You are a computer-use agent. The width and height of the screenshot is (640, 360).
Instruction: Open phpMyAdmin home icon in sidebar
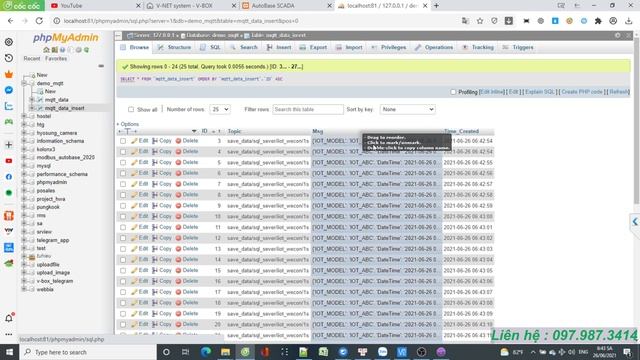coord(46,50)
